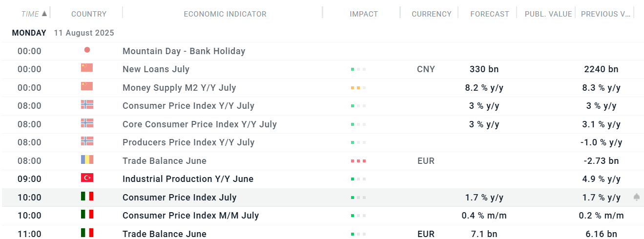The height and width of the screenshot is (239, 644).
Task: Click the Japan red dot flag icon
Action: (x=87, y=50)
